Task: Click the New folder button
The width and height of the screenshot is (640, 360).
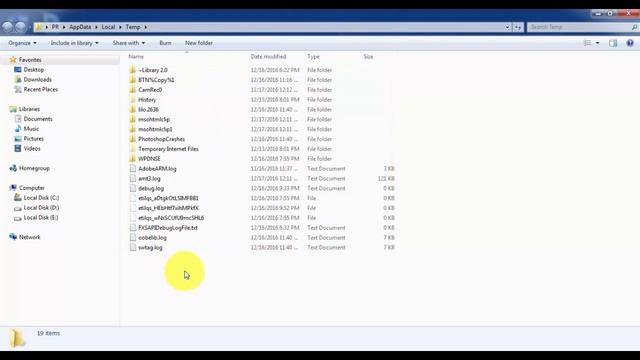Action: click(x=199, y=43)
